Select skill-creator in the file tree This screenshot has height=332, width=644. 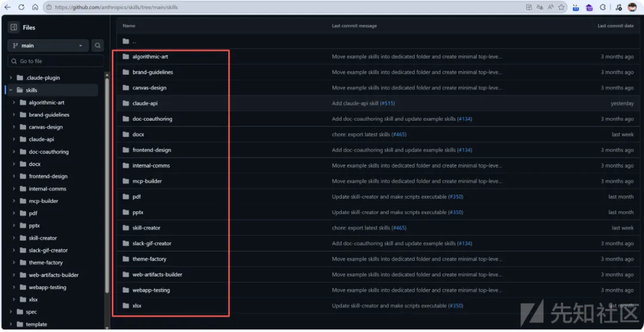point(43,238)
